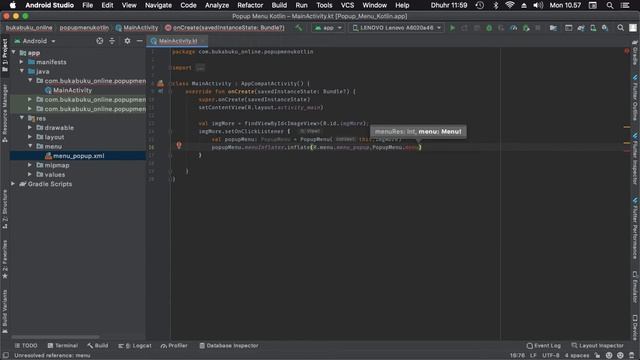640x360 pixels.
Task: Expand the layout folder
Action: coord(30,137)
